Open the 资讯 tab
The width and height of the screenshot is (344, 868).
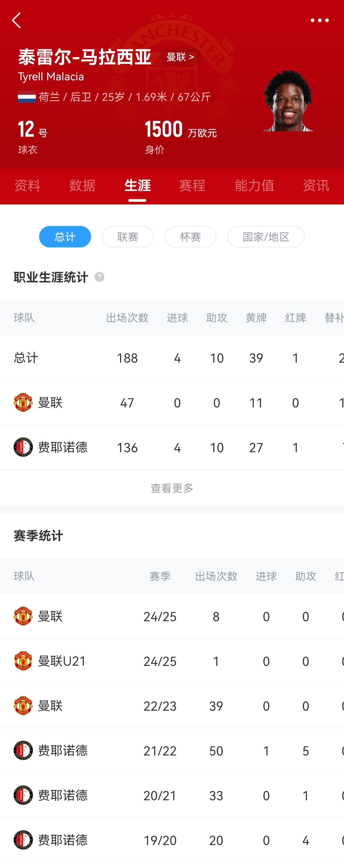316,186
